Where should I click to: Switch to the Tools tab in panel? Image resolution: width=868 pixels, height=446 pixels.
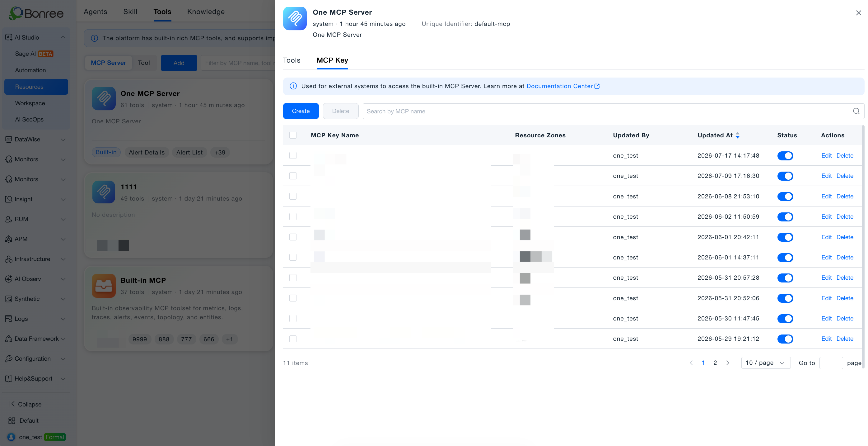(x=292, y=60)
